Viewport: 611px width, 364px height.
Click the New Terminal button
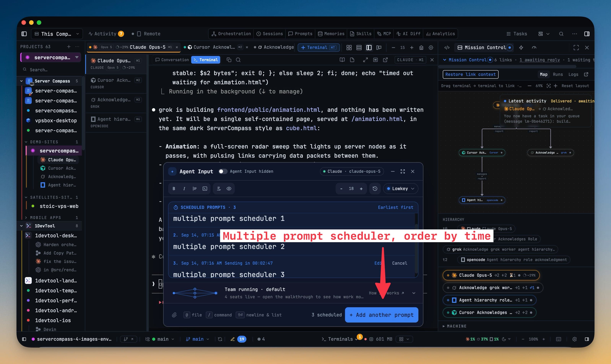click(x=318, y=48)
